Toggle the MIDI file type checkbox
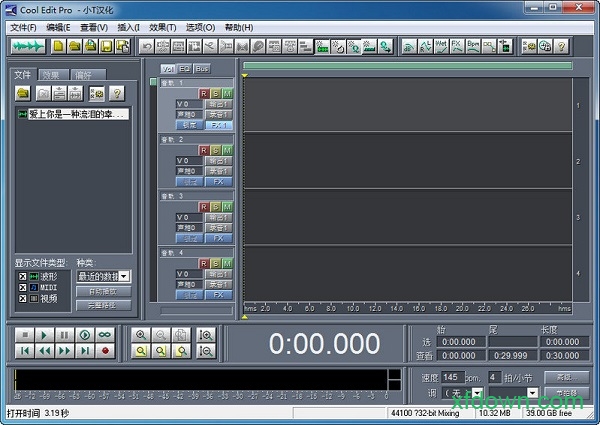The height and width of the screenshot is (425, 600). pos(23,287)
